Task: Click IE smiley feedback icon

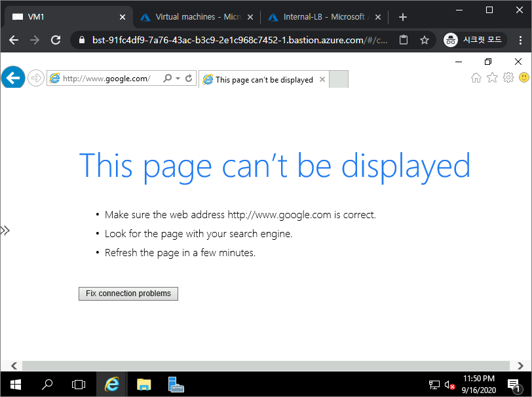Action: [x=524, y=78]
